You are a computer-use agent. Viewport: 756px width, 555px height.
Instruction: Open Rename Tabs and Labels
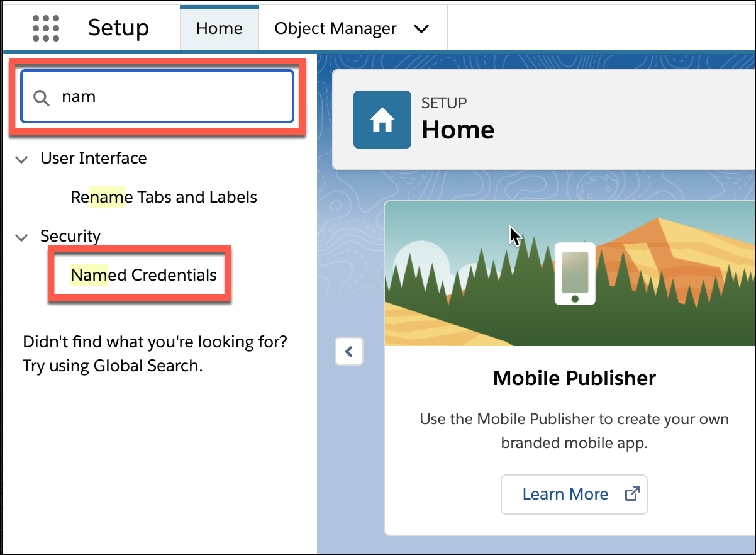tap(164, 197)
